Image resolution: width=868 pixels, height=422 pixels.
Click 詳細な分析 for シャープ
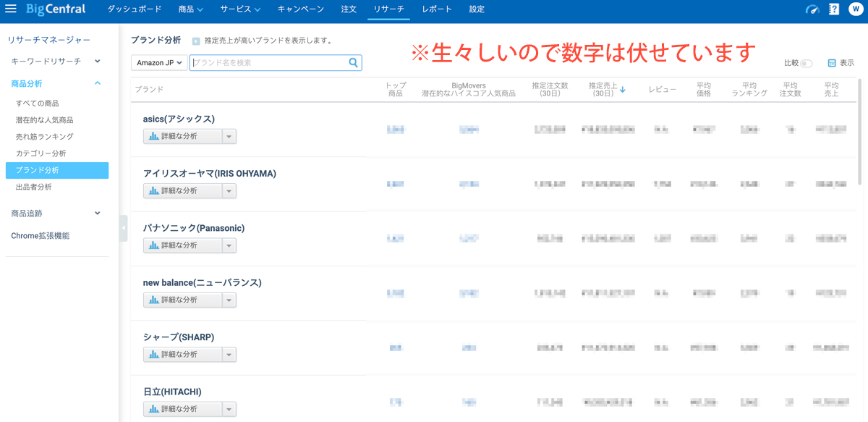pos(182,355)
